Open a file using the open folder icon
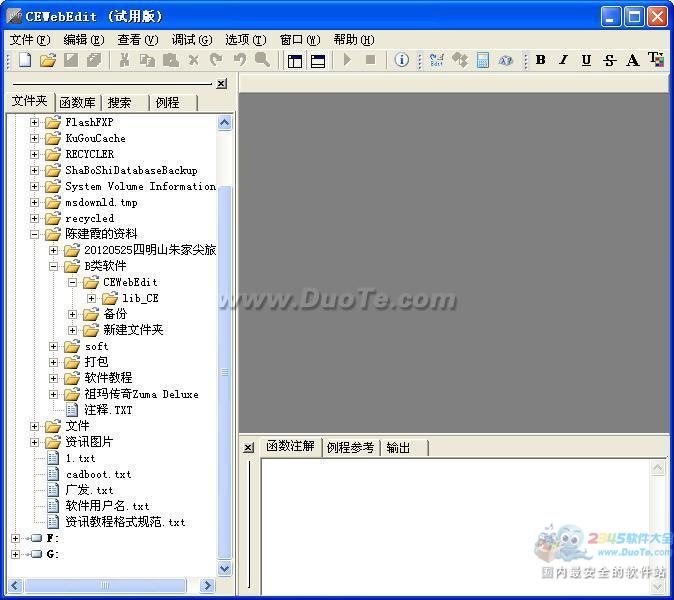Screen dimensions: 674x600 click(48, 60)
